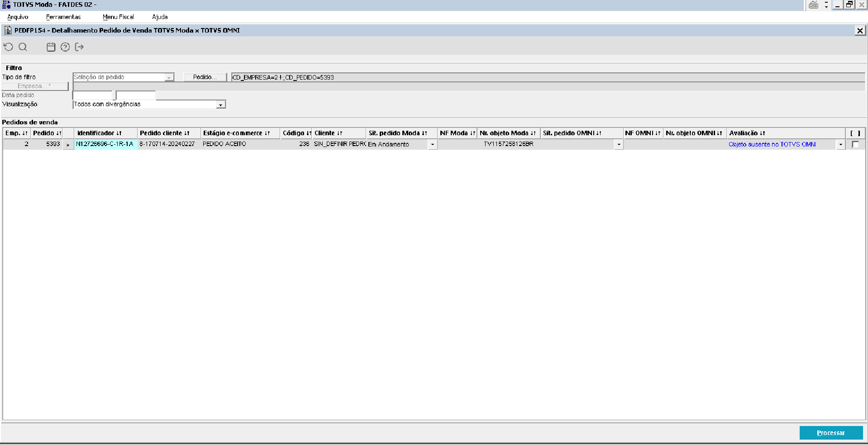868x445 pixels.
Task: Click the TOTVS Moda application icon
Action: click(6, 5)
